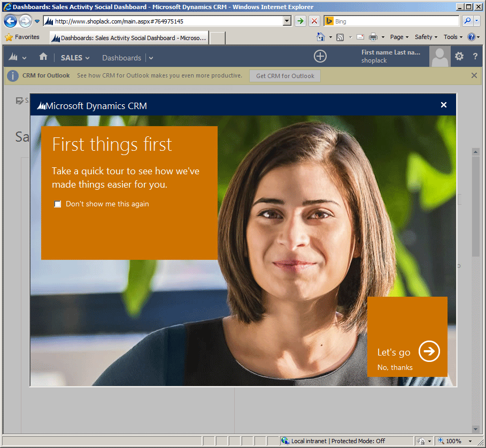486x448 pixels.
Task: Click the dashboard toolbar icon behind dialog
Action: [x=19, y=101]
